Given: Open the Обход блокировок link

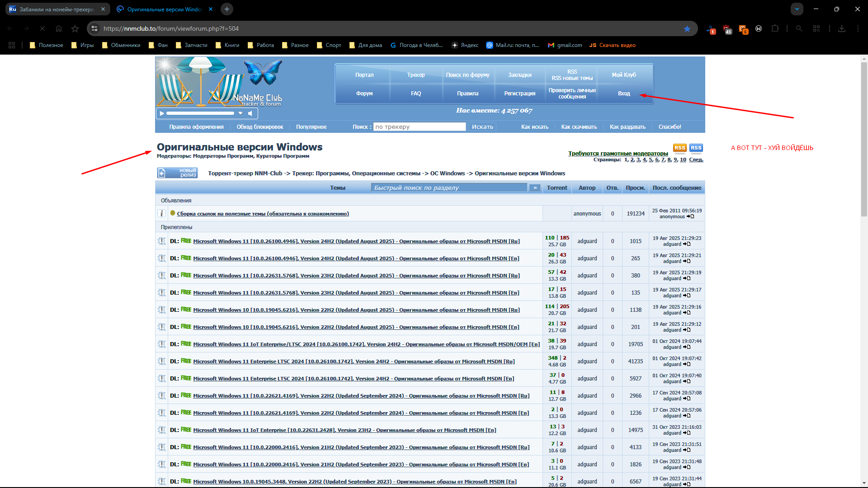Looking at the screenshot, I should [260, 127].
